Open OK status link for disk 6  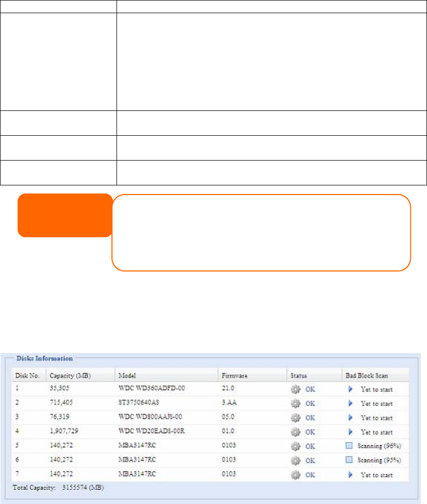[310, 460]
